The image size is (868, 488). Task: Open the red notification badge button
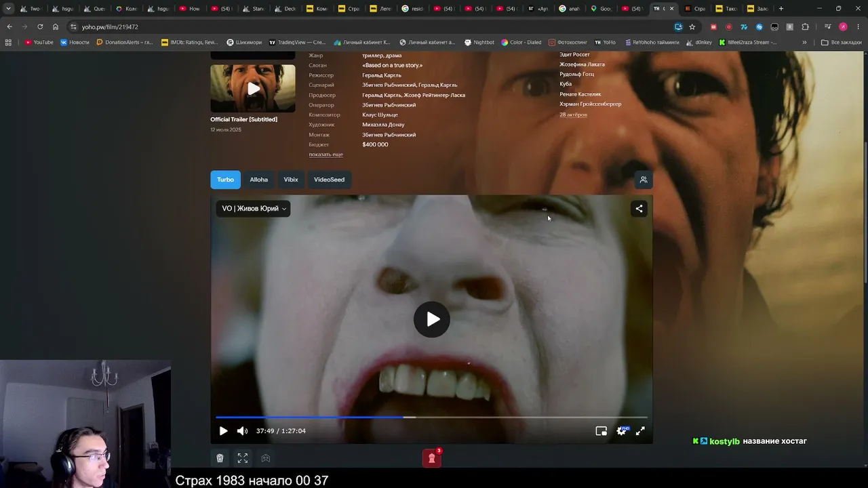pos(432,458)
